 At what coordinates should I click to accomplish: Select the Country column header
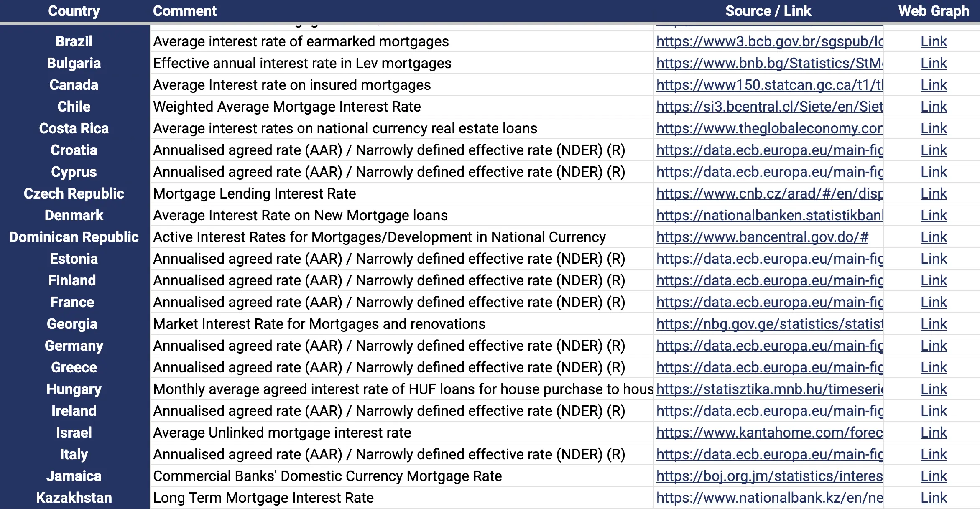74,11
